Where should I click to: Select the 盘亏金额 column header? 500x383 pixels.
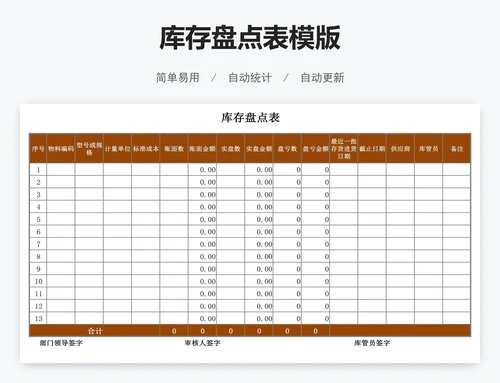coord(316,149)
